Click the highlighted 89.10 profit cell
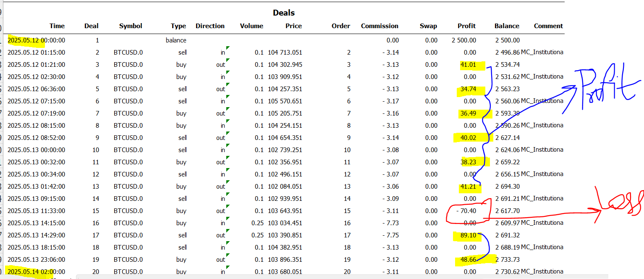This screenshot has width=644, height=279. (468, 235)
